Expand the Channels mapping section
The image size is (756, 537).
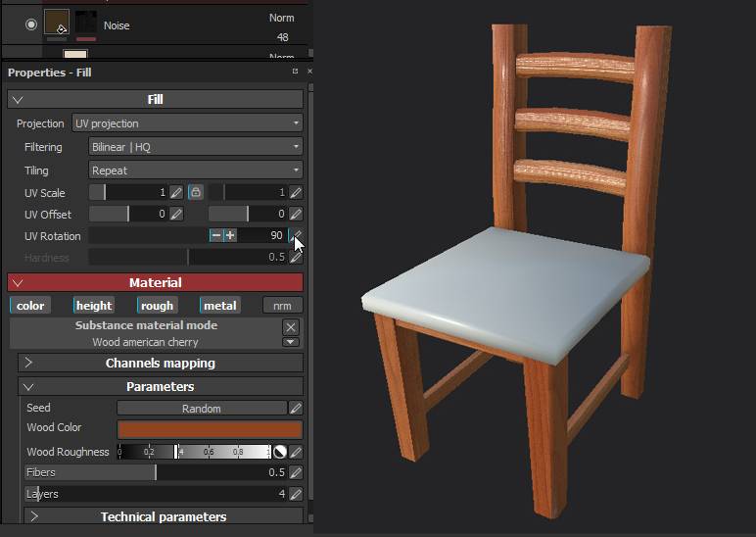pos(160,363)
